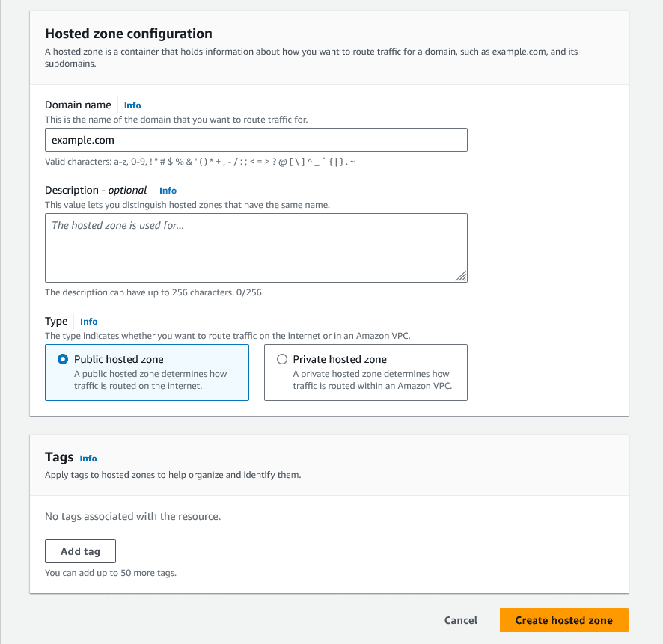Image resolution: width=663 pixels, height=644 pixels.
Task: Click the Private hosted zone card description
Action: (x=370, y=380)
